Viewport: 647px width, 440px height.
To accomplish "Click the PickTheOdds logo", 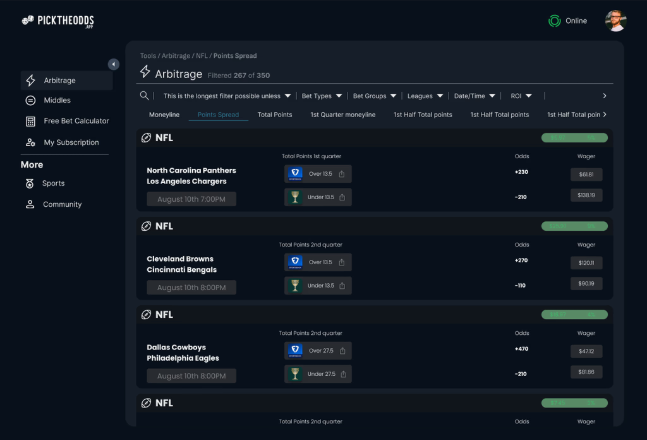I will pos(58,21).
